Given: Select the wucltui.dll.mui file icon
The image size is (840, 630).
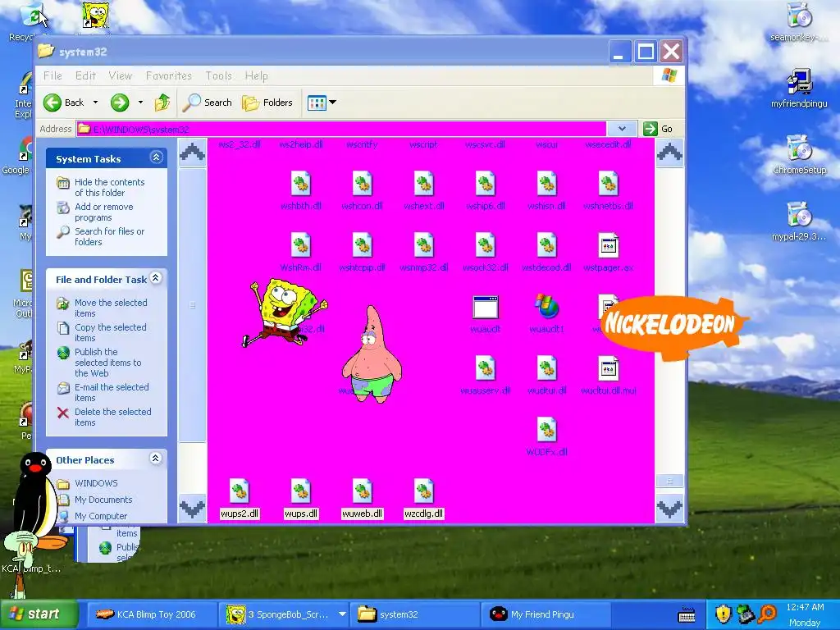Looking at the screenshot, I should (608, 368).
